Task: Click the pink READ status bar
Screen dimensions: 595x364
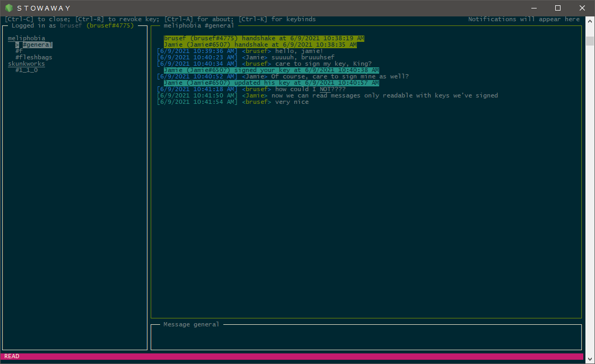Action: (x=292, y=357)
